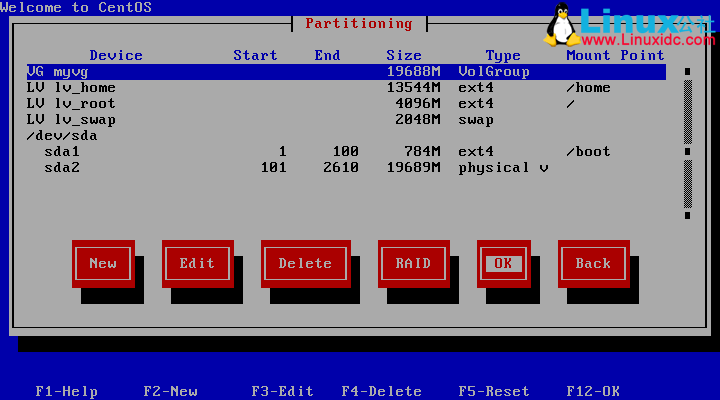Select the sda2 partition row

tap(346, 168)
